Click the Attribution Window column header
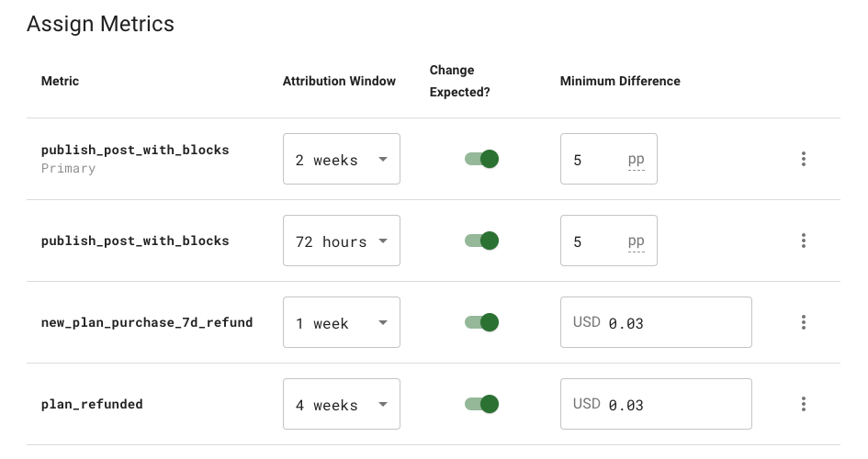This screenshot has height=459, width=868. pos(339,82)
